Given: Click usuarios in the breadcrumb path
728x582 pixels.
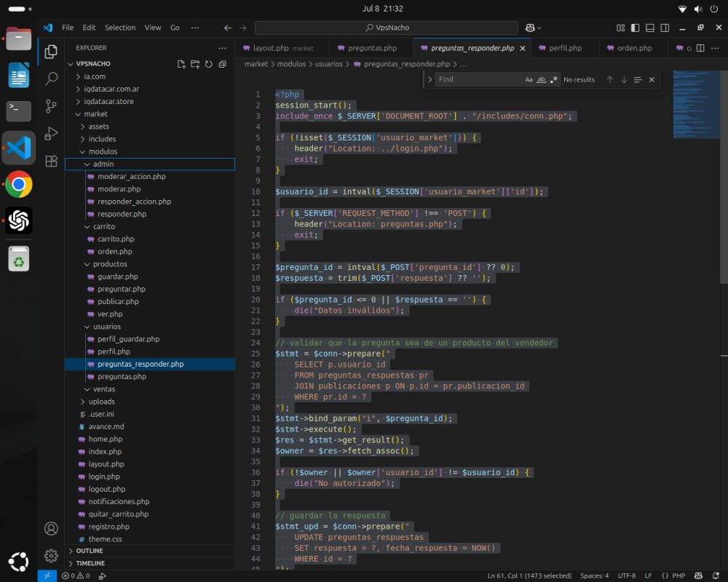Looking at the screenshot, I should pos(329,64).
